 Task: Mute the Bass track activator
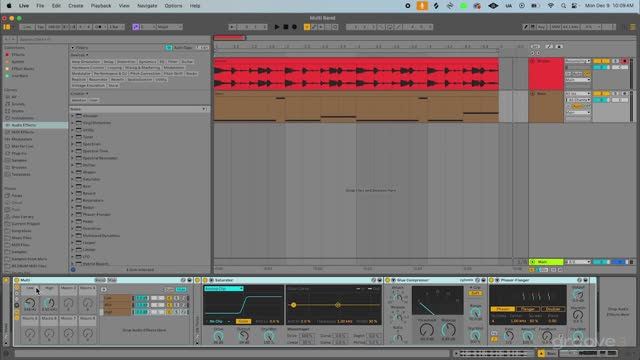click(x=601, y=94)
